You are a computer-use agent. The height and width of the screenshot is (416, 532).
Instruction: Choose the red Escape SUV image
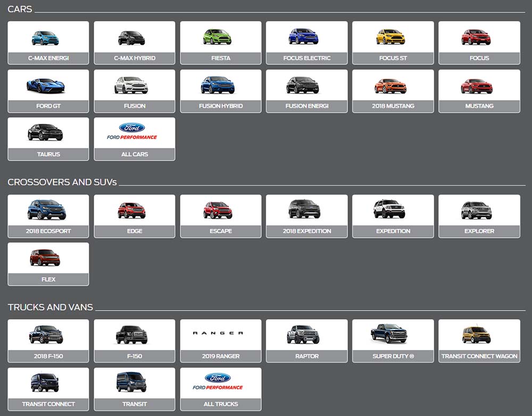218,210
